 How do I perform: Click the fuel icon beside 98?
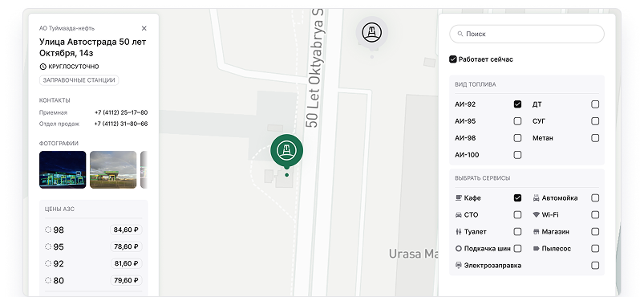pos(48,230)
